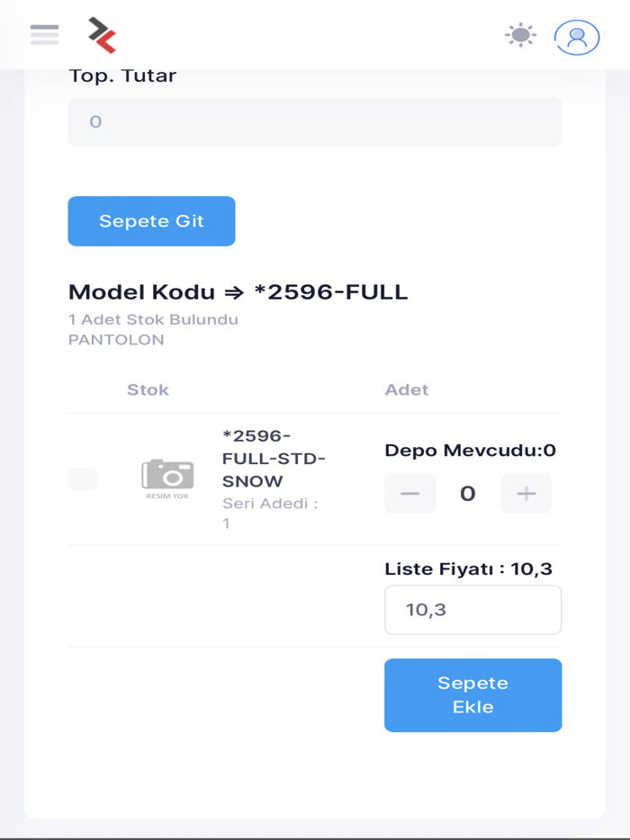Click the Stok column header
The image size is (630, 840).
148,389
